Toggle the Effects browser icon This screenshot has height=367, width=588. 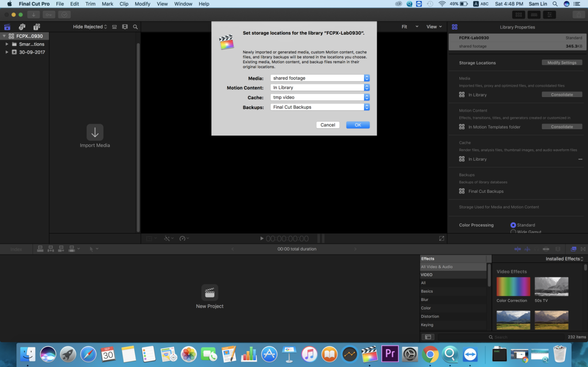(574, 249)
